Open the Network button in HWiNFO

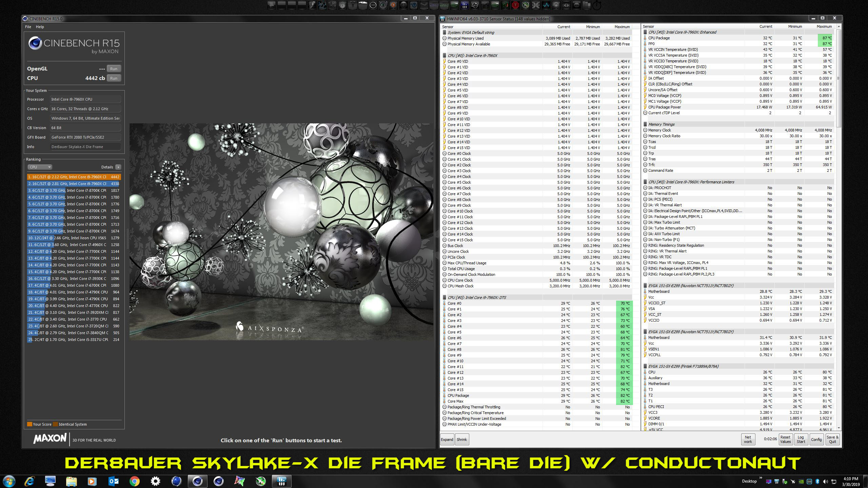pos(748,440)
